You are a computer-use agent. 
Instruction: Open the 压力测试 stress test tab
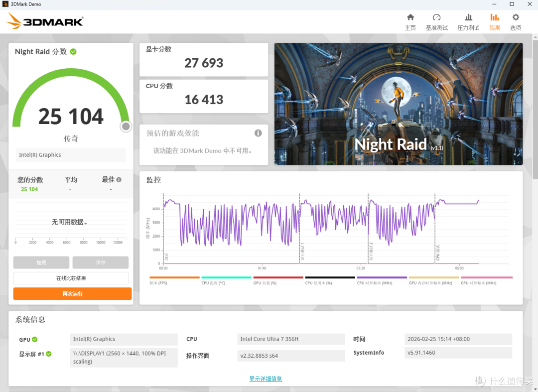tap(468, 22)
